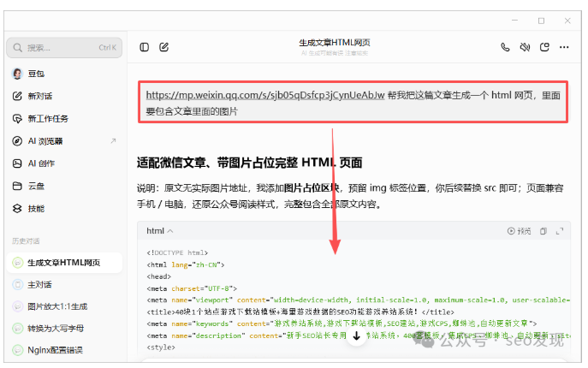The height and width of the screenshot is (368, 588).
Task: Collapse the html code block chevron
Action: [x=170, y=231]
